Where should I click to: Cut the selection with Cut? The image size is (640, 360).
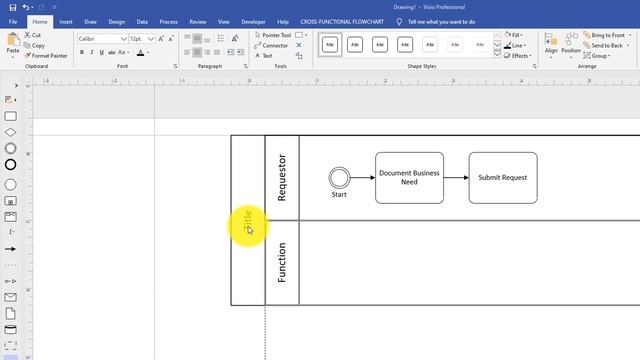[33, 35]
